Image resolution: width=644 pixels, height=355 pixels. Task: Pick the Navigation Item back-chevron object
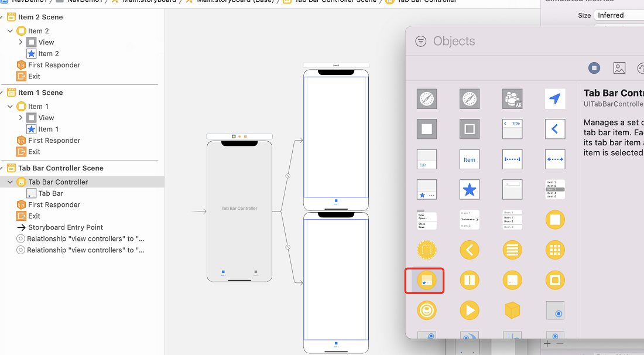(x=555, y=129)
